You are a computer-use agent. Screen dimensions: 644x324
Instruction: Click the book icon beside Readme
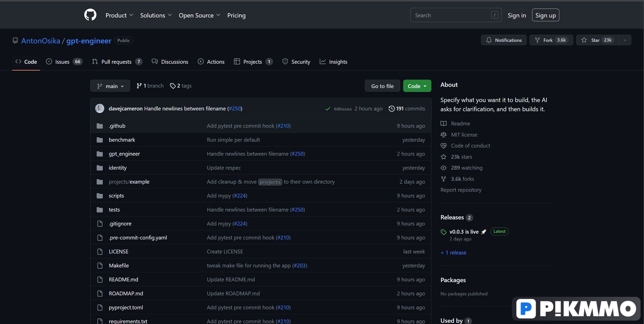pos(443,124)
